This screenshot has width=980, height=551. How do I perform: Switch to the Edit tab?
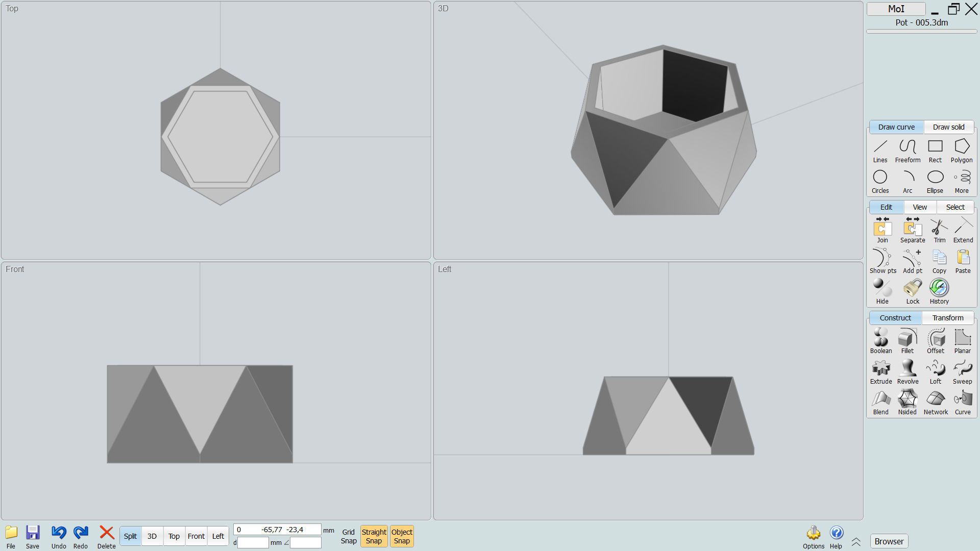[x=886, y=207]
